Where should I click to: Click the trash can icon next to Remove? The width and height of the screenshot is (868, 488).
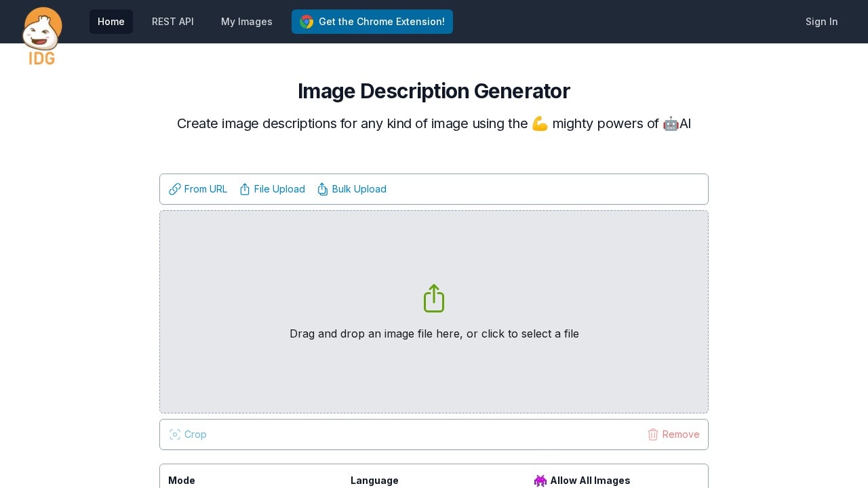click(x=653, y=434)
